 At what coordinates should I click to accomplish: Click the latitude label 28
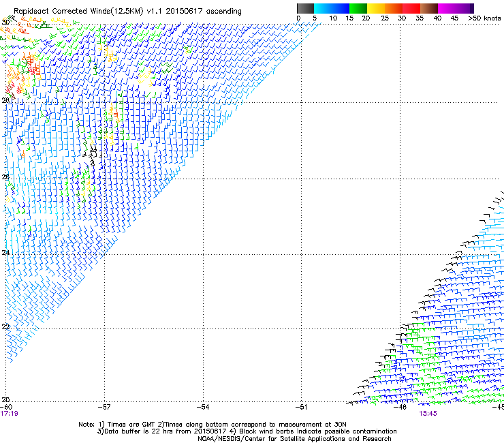5,100
